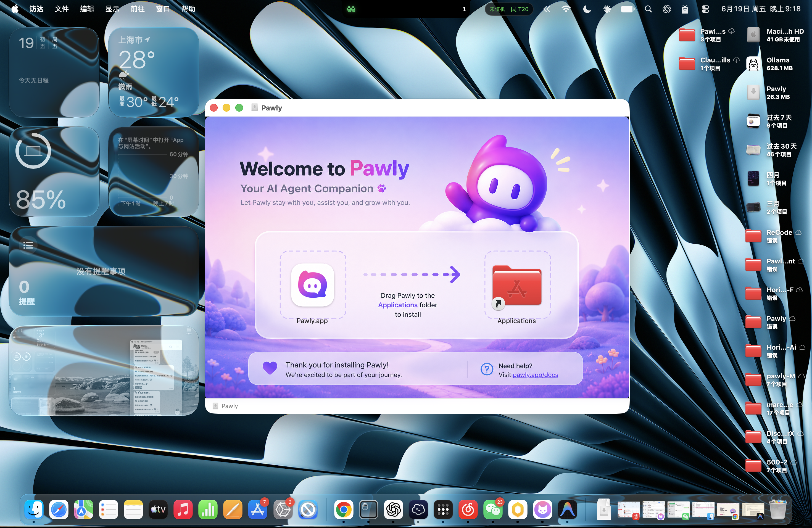
Task: Click the question mark help icon
Action: click(487, 369)
